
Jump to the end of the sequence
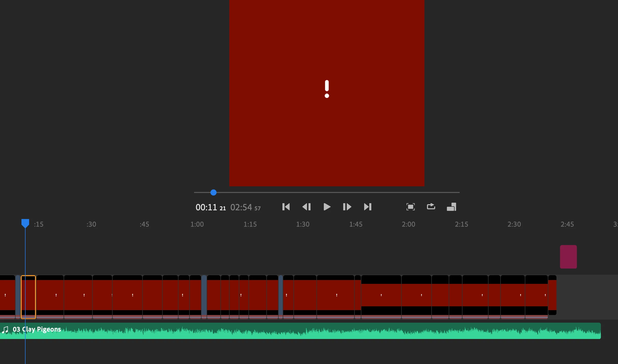tap(367, 207)
